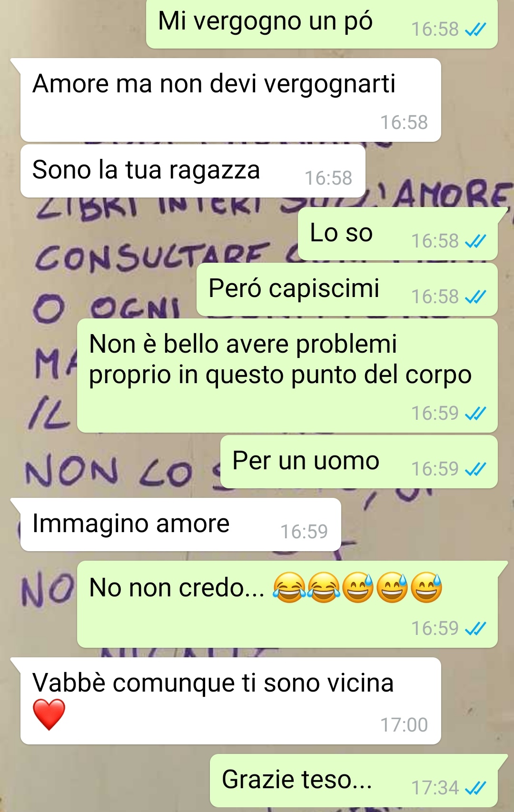Viewport: 514px width, 812px height.
Task: Tap read ticks on "Peró capiscimi" message
Action: (x=475, y=297)
